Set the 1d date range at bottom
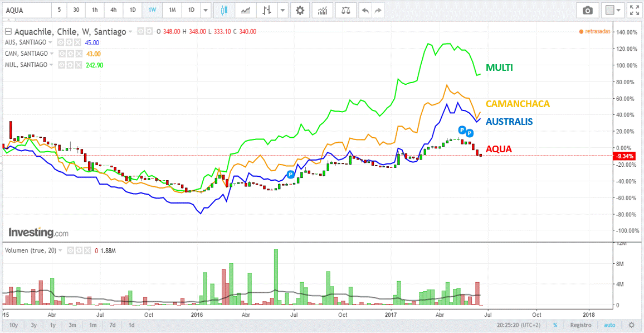The width and height of the screenshot is (644, 333). point(132,325)
